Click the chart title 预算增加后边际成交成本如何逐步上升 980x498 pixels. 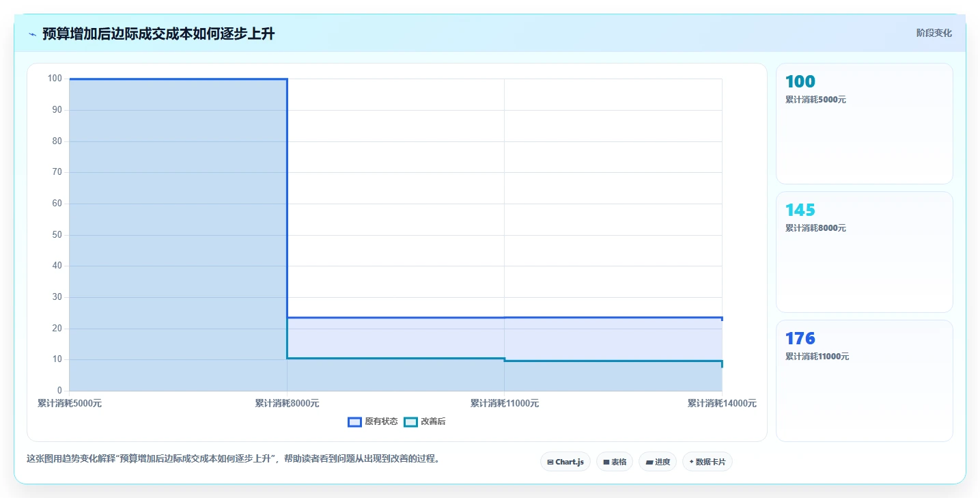click(158, 33)
